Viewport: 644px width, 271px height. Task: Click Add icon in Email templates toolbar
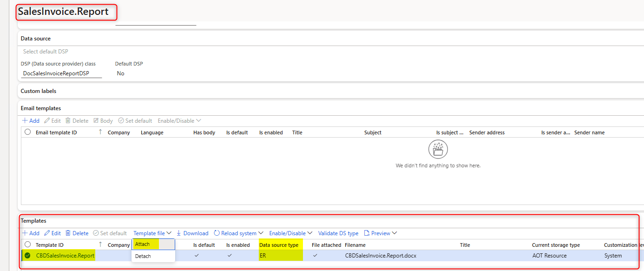(25, 121)
